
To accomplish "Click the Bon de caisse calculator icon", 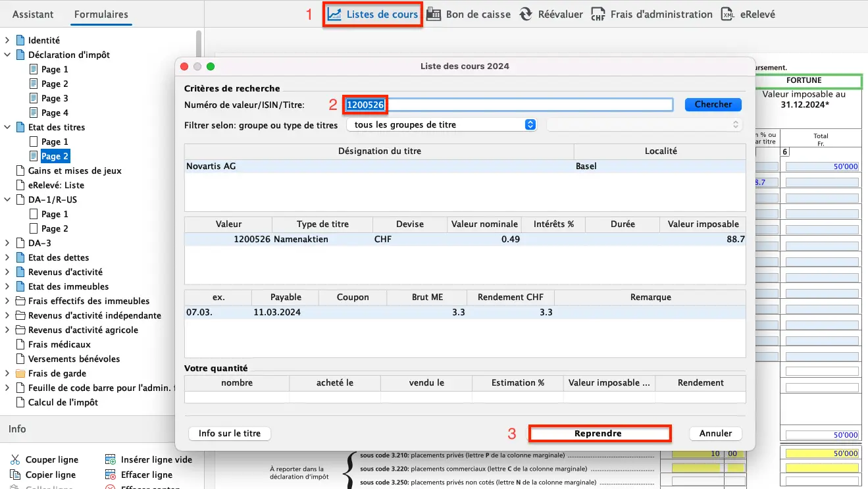I will 434,13.
